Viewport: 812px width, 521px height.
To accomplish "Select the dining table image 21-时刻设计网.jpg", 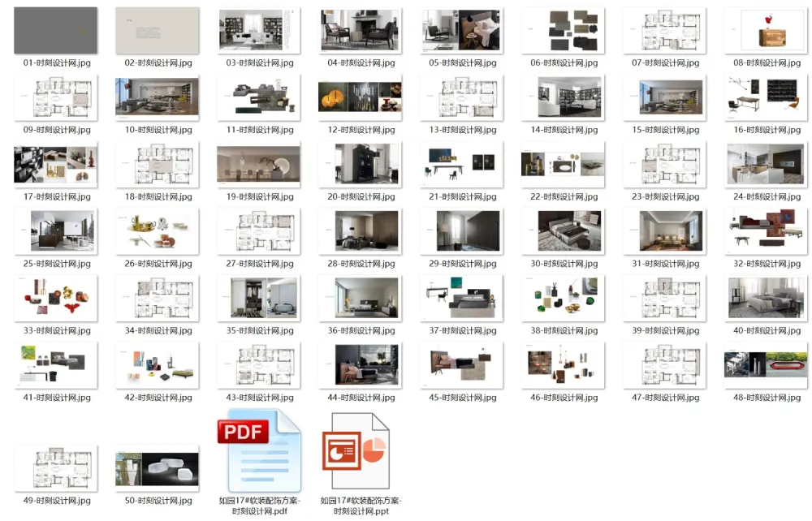I will 461,164.
